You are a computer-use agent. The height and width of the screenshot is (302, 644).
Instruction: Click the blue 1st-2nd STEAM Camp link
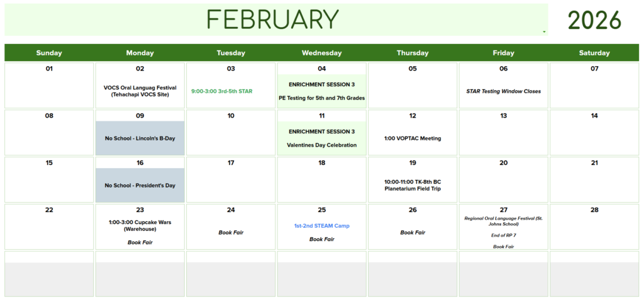321,226
